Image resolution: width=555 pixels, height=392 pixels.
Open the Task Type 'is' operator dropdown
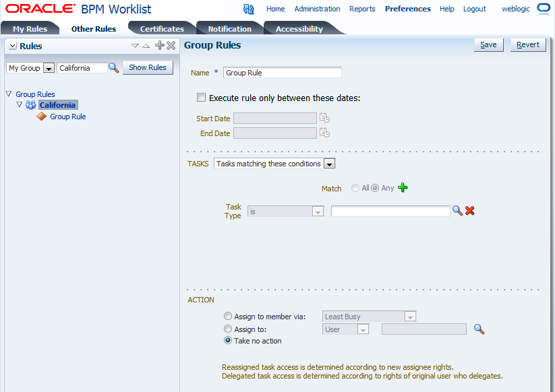tap(318, 211)
